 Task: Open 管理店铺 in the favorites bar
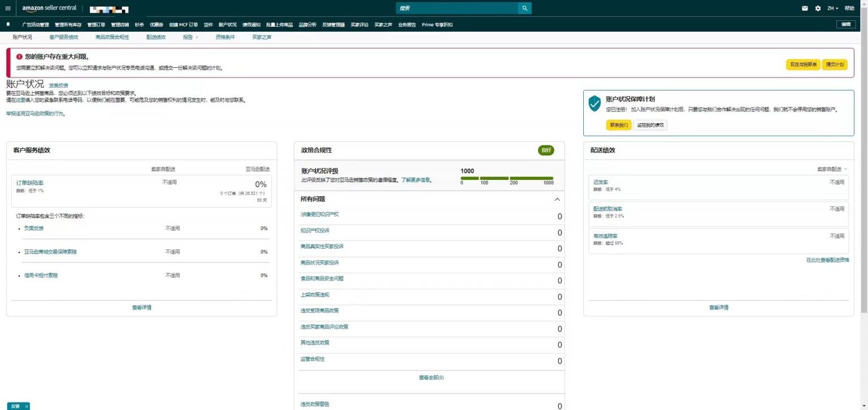[120, 25]
